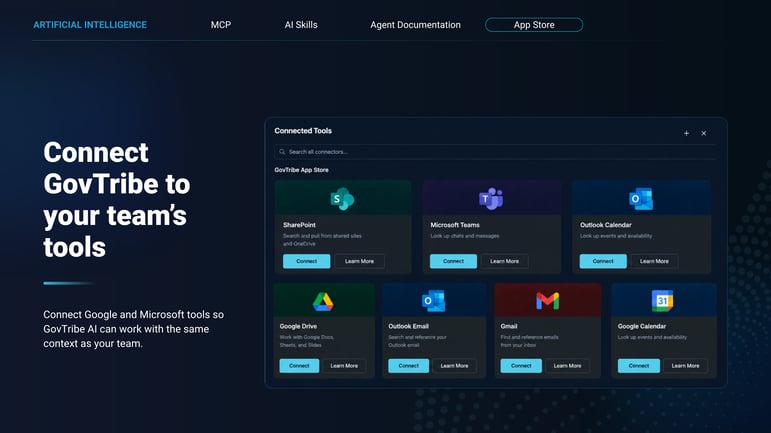Viewport: 771px width, 433px height.
Task: Click the plus icon in Connected Tools
Action: coord(686,133)
